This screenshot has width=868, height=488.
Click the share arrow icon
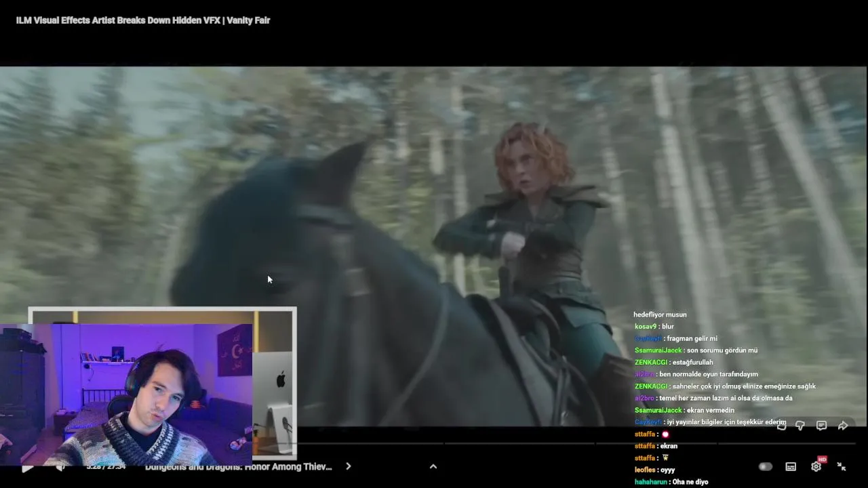click(843, 426)
